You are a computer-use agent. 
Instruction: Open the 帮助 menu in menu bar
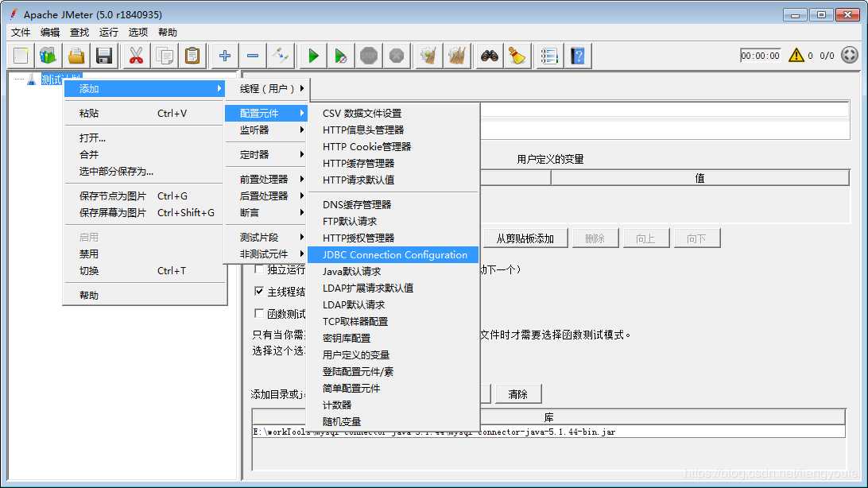[x=168, y=32]
